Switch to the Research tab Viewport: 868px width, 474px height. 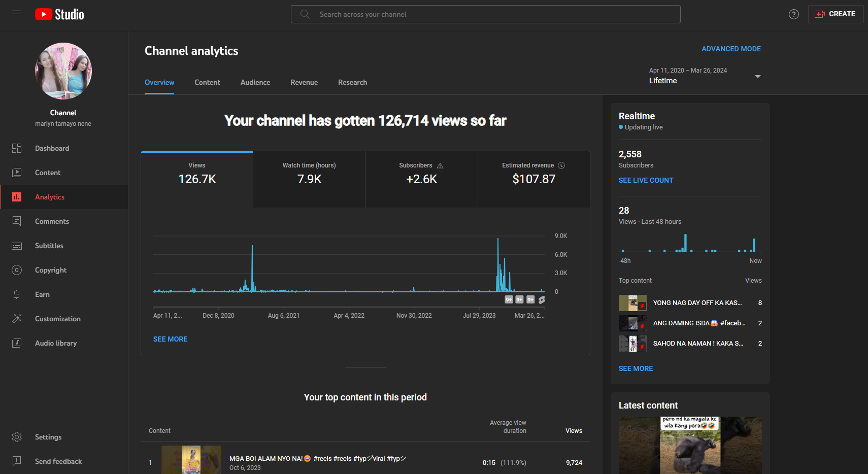point(352,82)
